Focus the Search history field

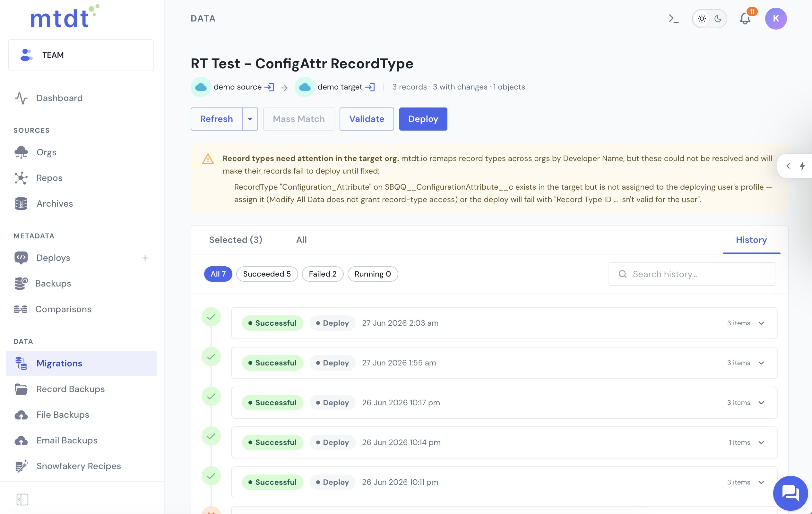[x=692, y=274]
